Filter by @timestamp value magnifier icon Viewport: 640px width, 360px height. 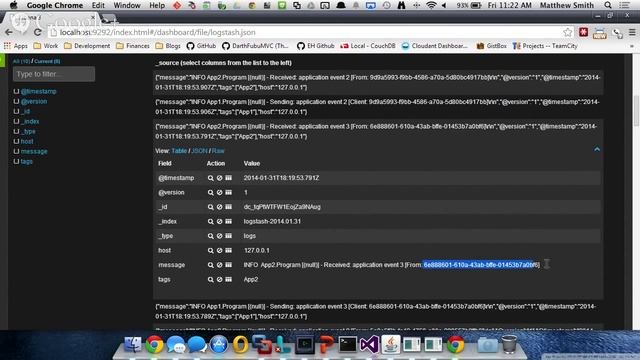pyautogui.click(x=211, y=178)
